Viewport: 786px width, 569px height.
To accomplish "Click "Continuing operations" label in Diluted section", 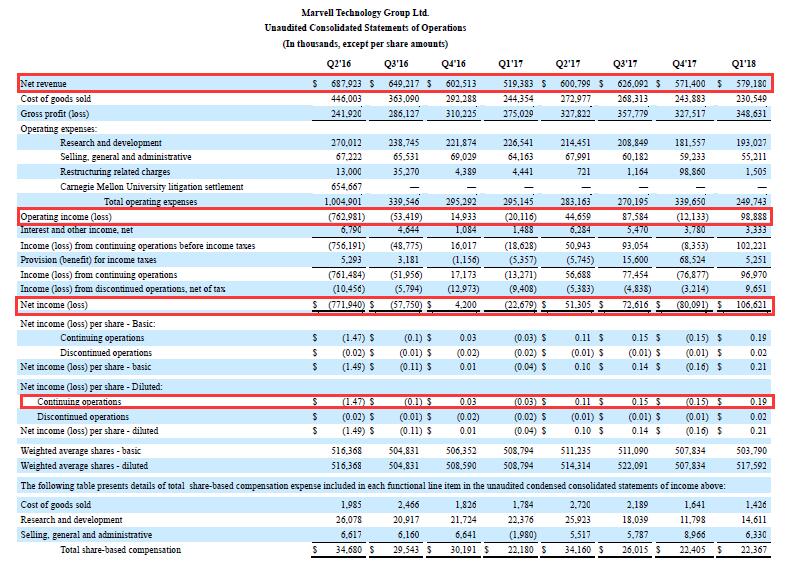I will click(x=79, y=402).
